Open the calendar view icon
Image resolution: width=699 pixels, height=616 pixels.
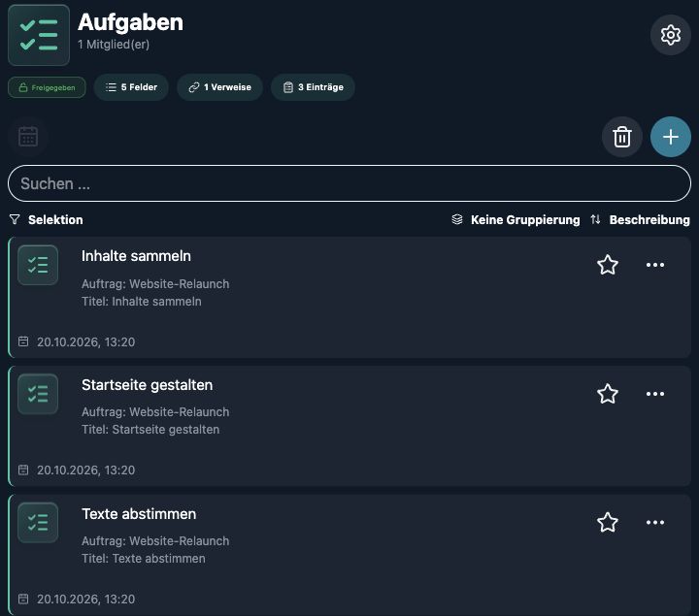(x=28, y=137)
